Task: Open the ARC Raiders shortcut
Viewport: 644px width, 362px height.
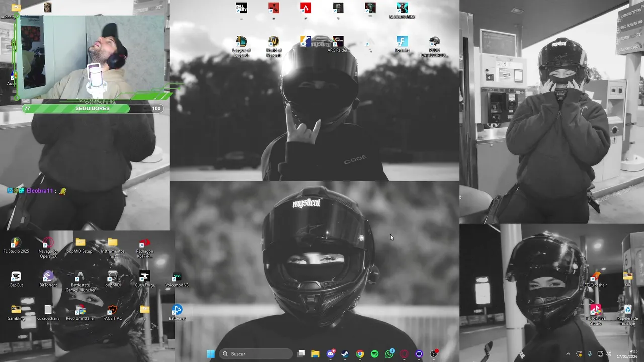Action: coord(338,44)
